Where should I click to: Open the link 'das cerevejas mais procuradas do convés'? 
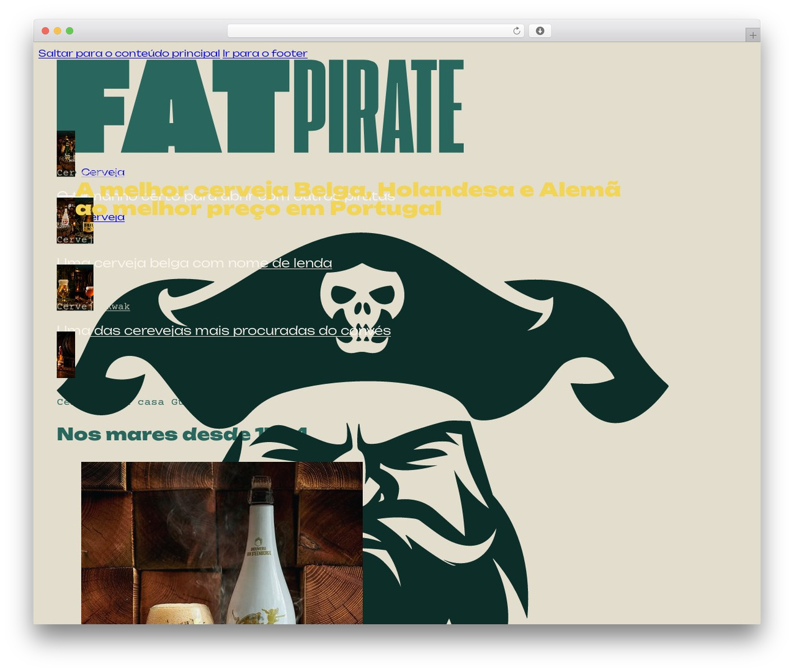(x=242, y=330)
